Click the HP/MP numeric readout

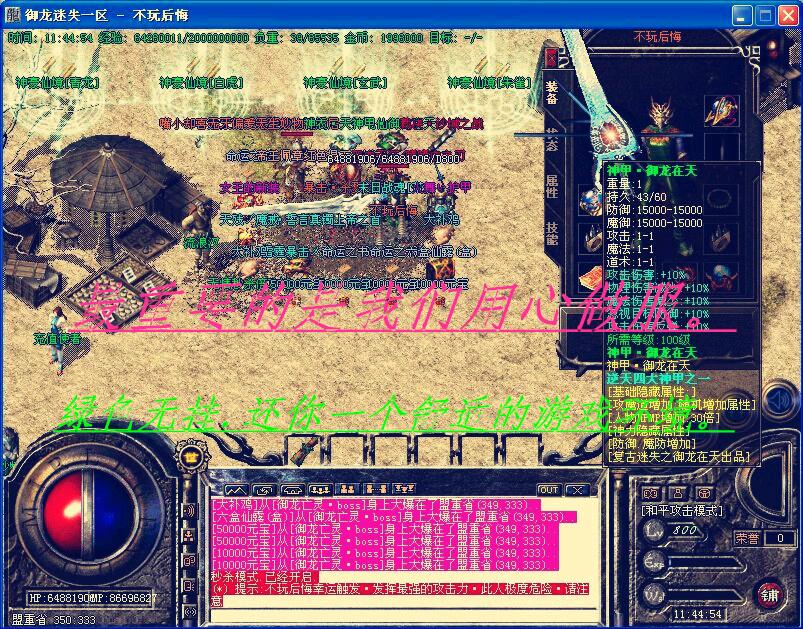[x=93, y=597]
